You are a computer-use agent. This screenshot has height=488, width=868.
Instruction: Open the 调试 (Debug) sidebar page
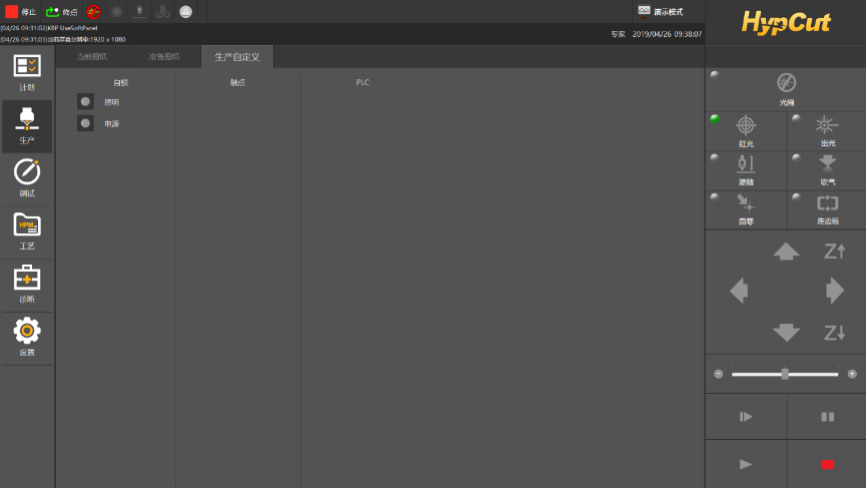click(27, 177)
